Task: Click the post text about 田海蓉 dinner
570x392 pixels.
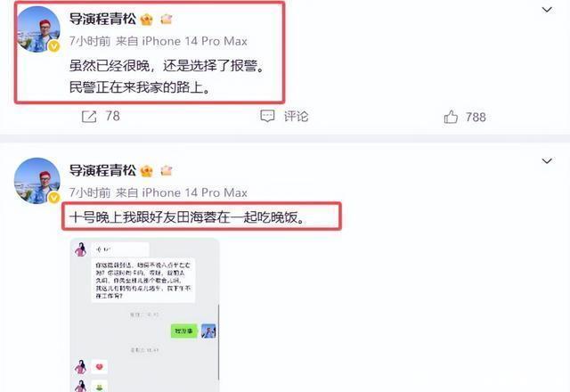Action: point(188,217)
